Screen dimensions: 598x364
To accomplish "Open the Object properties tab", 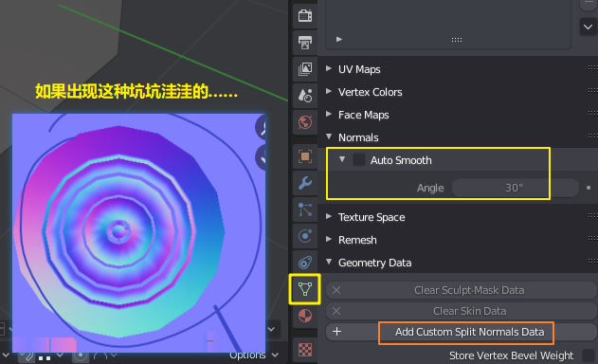I will coord(305,156).
